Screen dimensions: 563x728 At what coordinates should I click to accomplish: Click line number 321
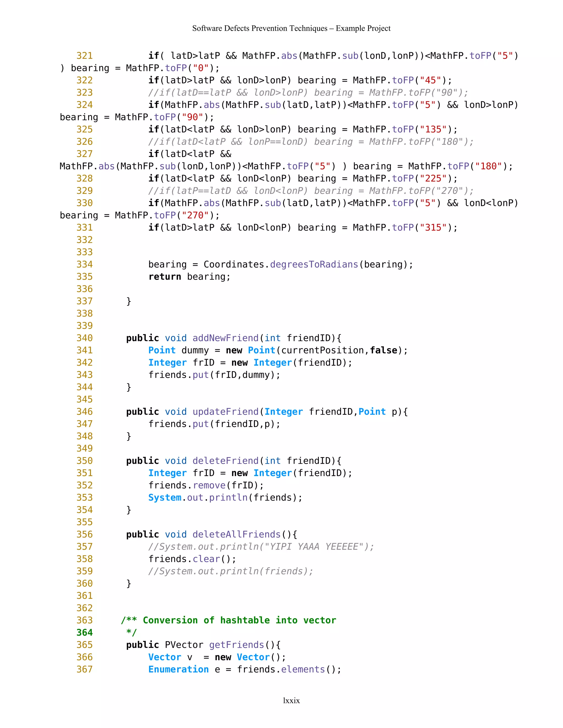[84, 56]
